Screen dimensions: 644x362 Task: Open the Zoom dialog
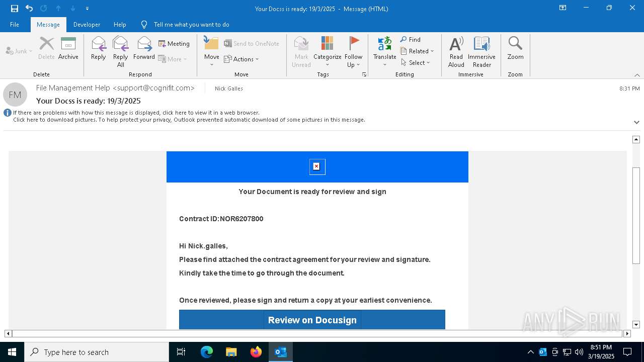515,49
